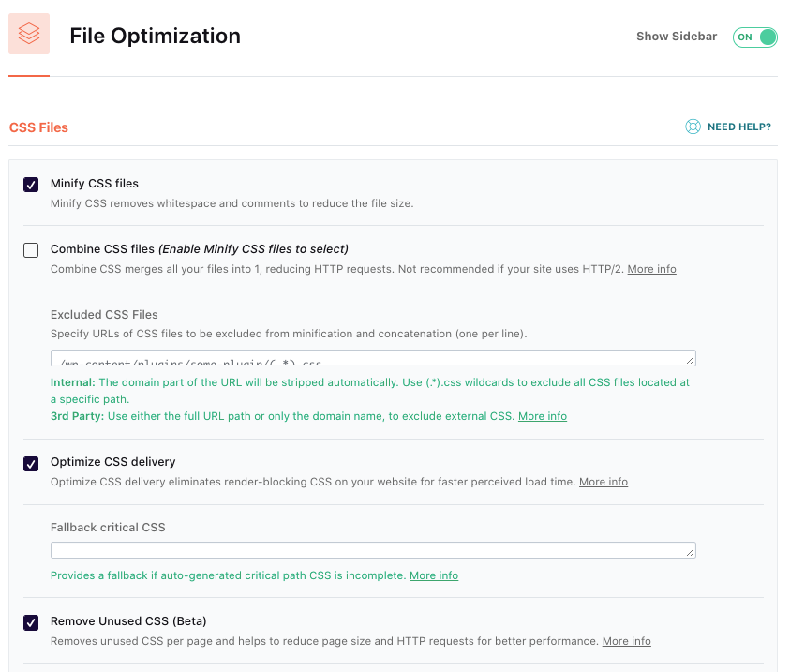Image resolution: width=790 pixels, height=672 pixels.
Task: Enable Combine CSS files checkbox
Action: click(31, 250)
